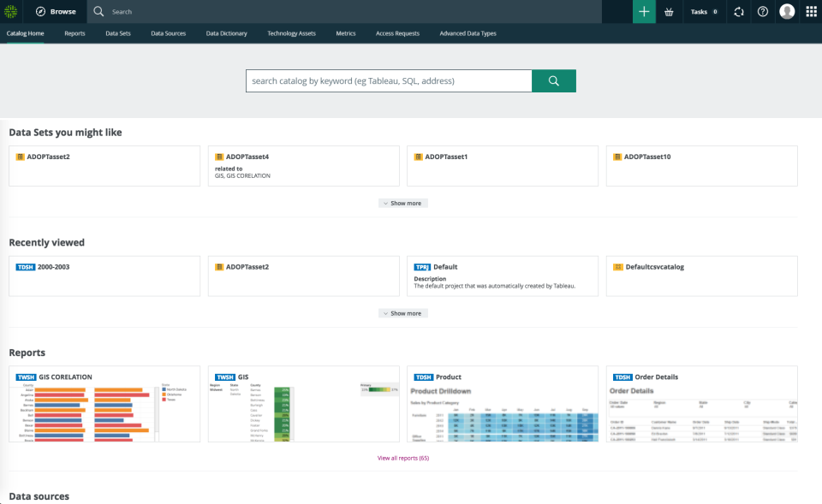The image size is (822, 504).
Task: Focus the catalog keyword search field
Action: click(389, 80)
